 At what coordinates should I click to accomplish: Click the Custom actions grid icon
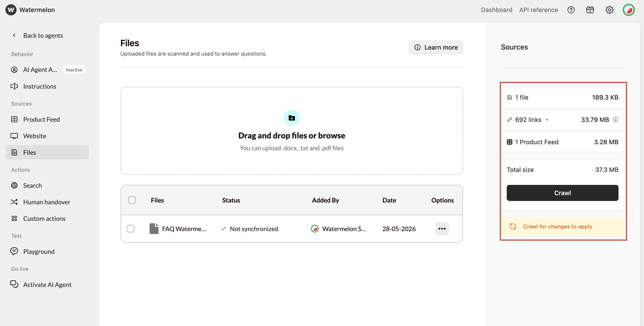(x=14, y=218)
